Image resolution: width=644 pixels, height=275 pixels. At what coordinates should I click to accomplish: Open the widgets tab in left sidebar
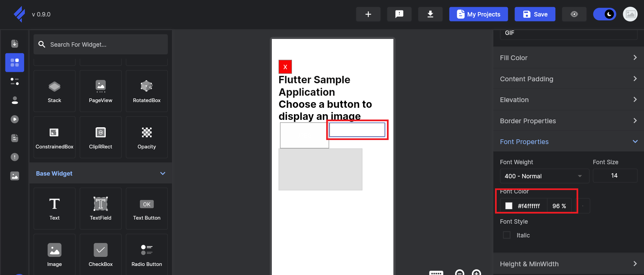(15, 62)
